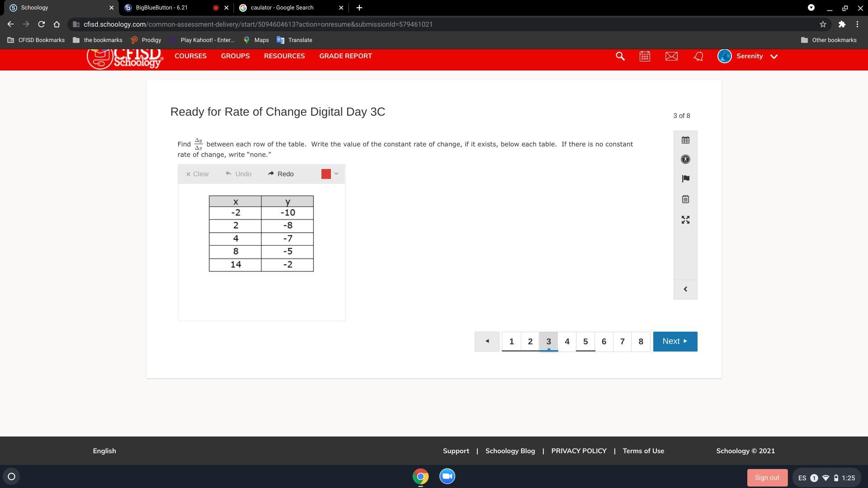This screenshot has height=488, width=868.
Task: Open the notes clipboard tool
Action: click(685, 198)
